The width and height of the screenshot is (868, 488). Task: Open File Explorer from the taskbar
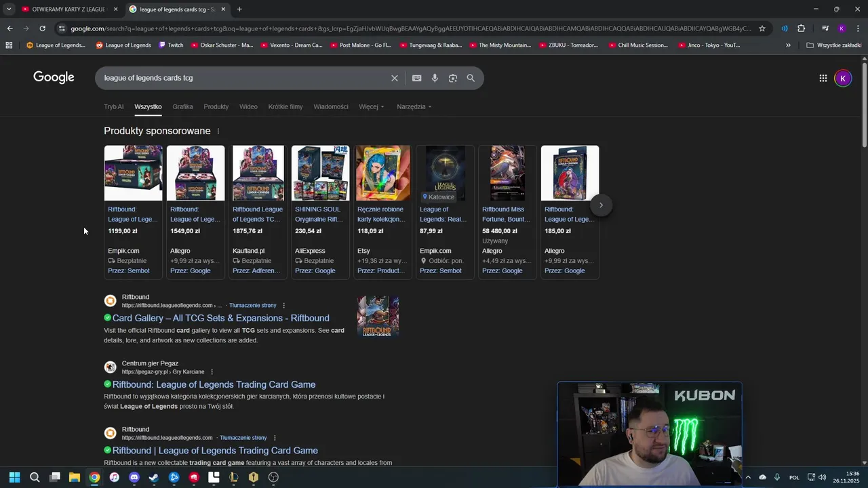click(x=75, y=477)
